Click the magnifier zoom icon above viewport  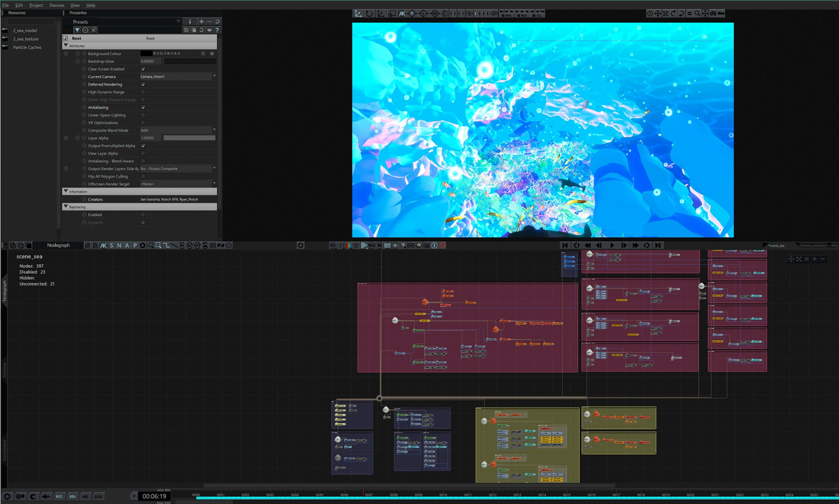697,13
